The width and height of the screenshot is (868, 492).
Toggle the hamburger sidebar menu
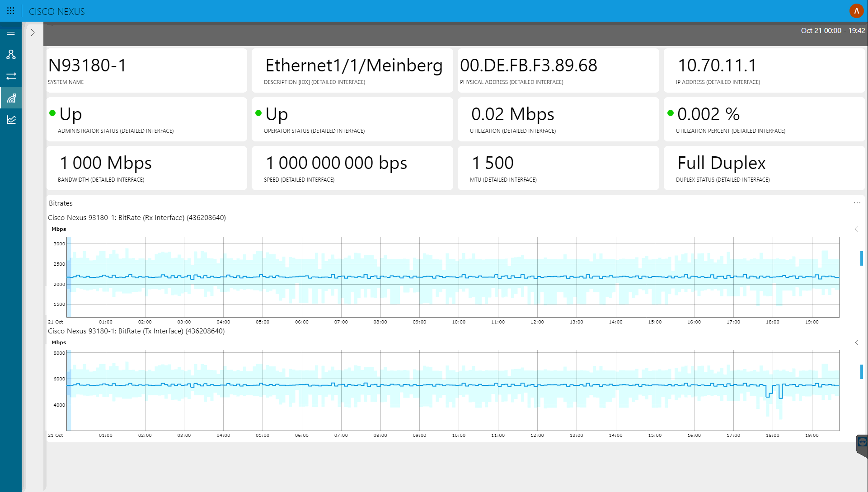point(11,33)
